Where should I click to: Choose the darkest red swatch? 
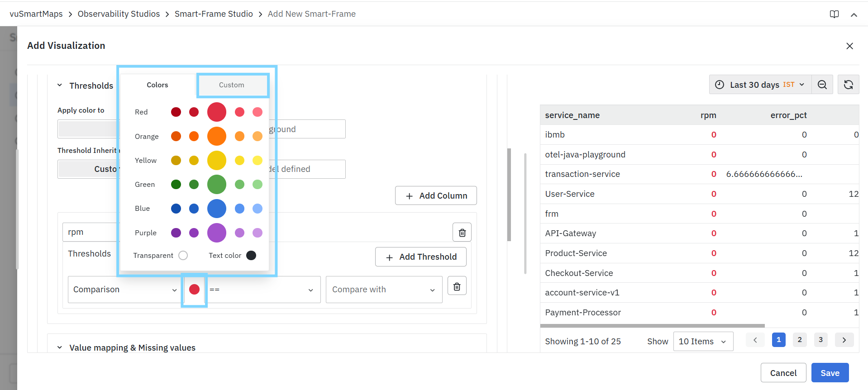click(176, 112)
